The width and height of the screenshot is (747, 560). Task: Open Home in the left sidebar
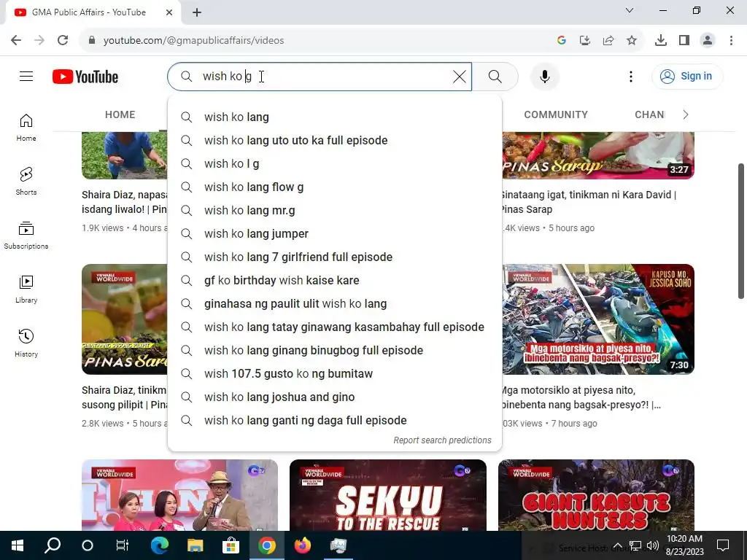coord(26,128)
